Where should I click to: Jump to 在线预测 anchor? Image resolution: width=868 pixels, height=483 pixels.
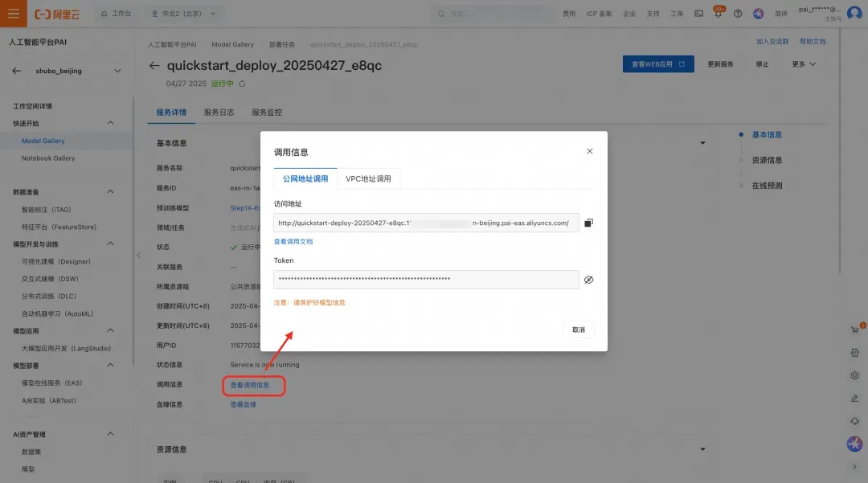pyautogui.click(x=767, y=186)
